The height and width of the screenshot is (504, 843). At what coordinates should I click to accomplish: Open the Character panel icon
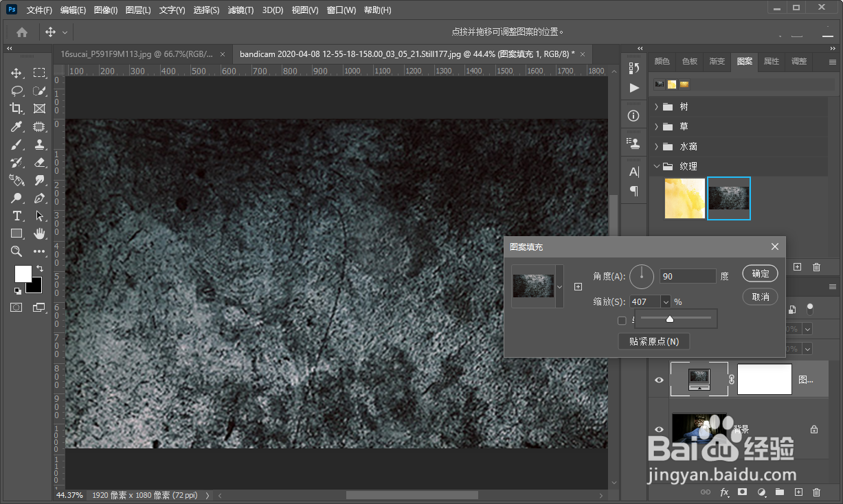[x=634, y=172]
